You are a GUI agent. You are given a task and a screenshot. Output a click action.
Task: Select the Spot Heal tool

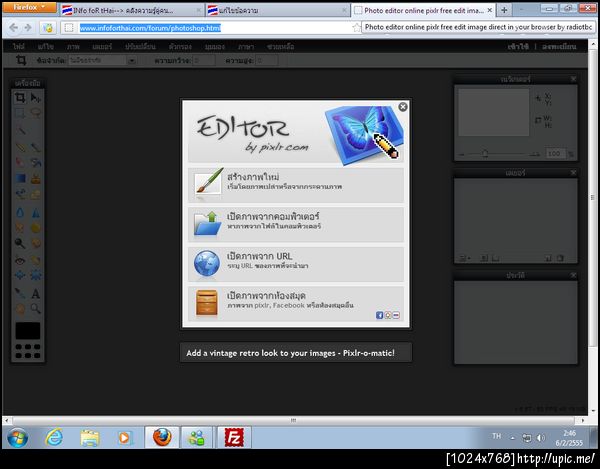coord(36,261)
